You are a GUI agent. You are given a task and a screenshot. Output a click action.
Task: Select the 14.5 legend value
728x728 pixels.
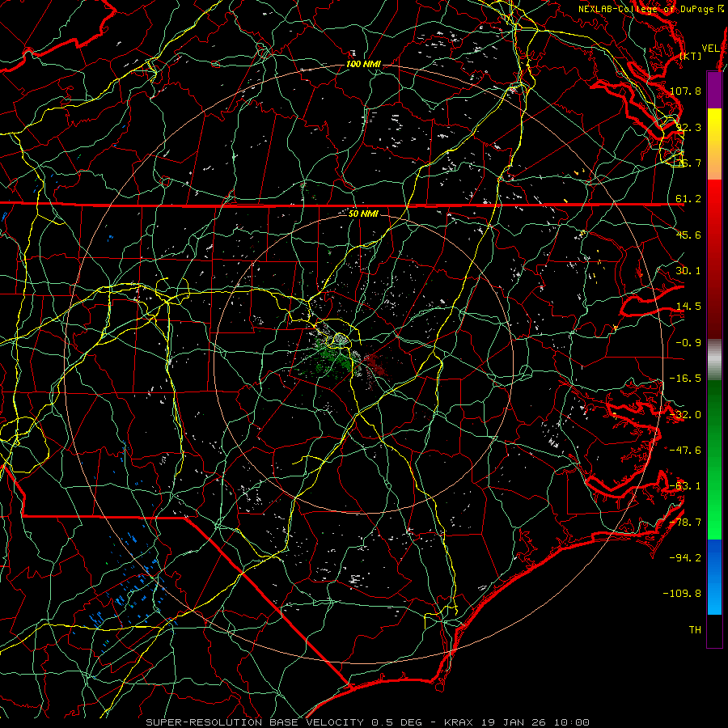pos(688,307)
